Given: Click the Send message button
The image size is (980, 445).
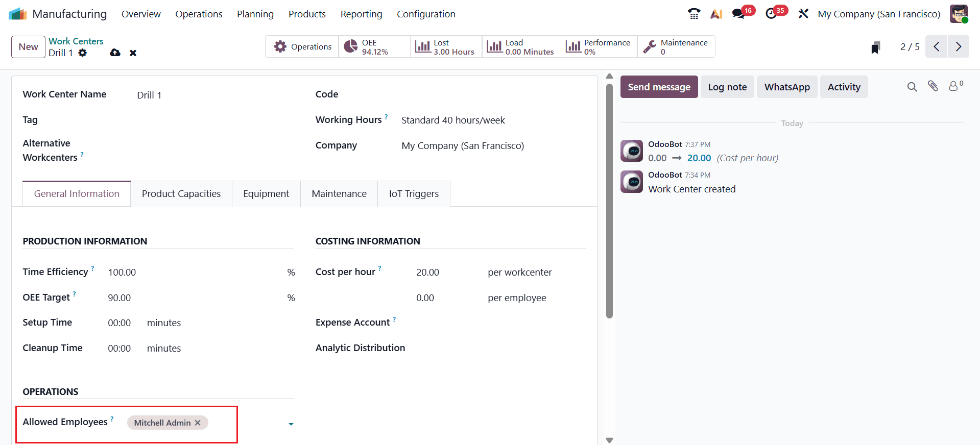Looking at the screenshot, I should tap(659, 87).
